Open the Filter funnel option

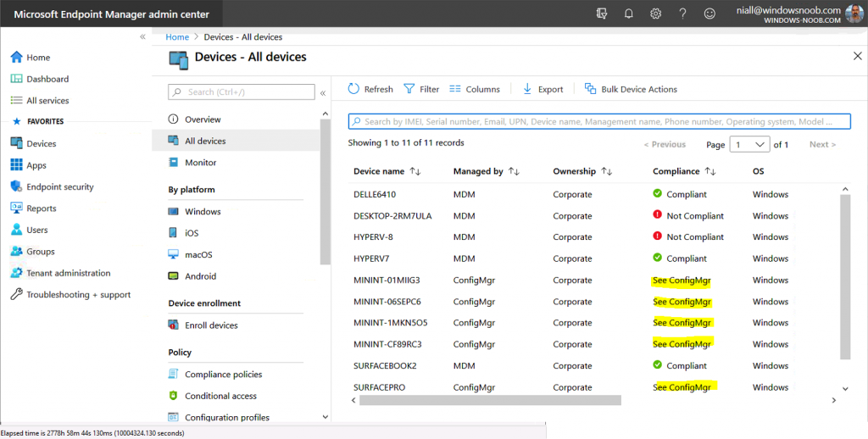point(421,89)
